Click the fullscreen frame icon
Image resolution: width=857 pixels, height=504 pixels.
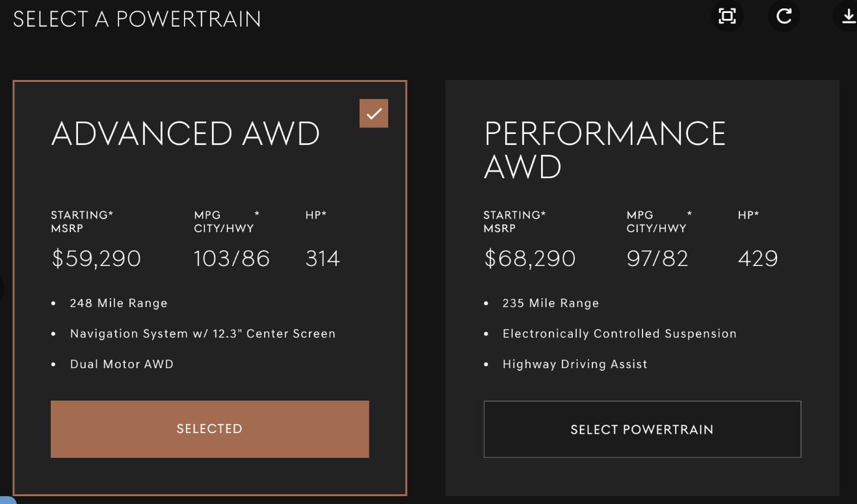(x=727, y=16)
